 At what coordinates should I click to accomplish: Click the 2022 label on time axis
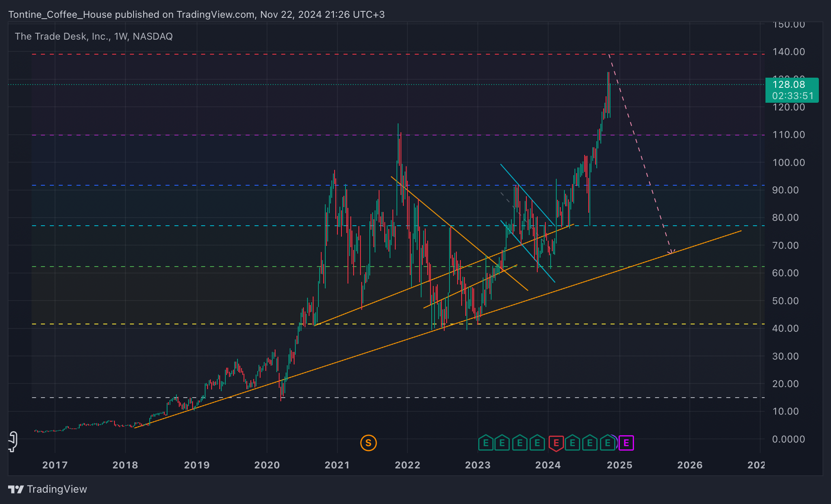pyautogui.click(x=407, y=465)
